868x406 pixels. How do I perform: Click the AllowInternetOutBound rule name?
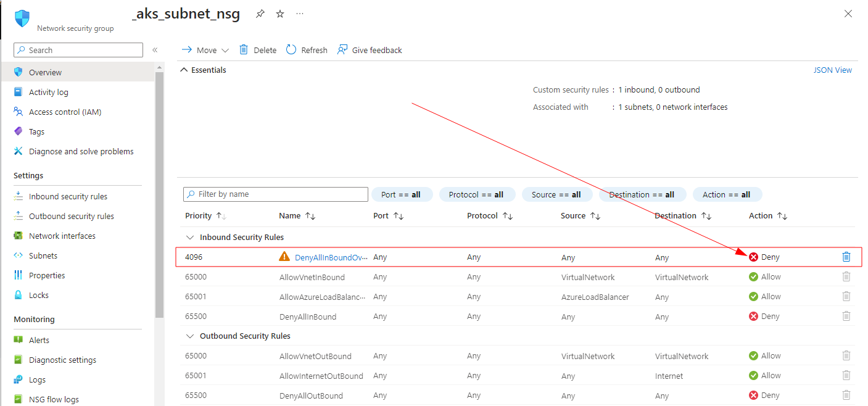[x=321, y=376]
